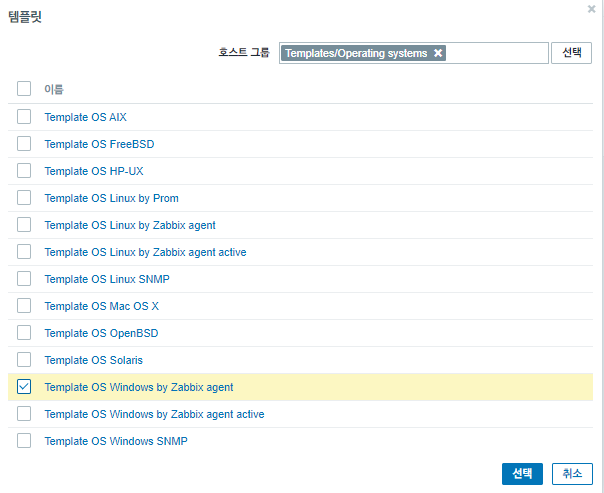This screenshot has height=493, width=604.
Task: Open the Template OS HP-UX link
Action: tap(94, 171)
